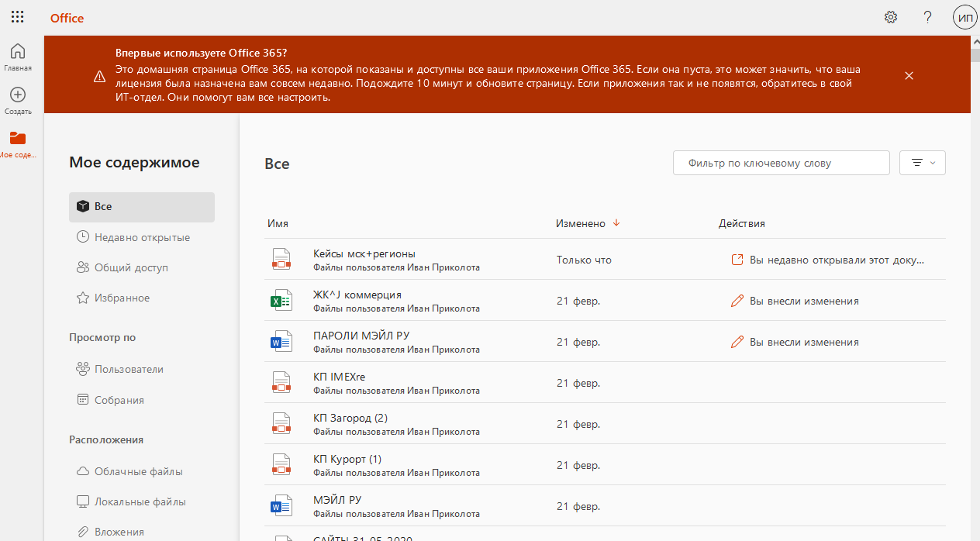Screen dimensions: 980x541
Task: Open file ЖК^J коммерция
Action: tap(357, 295)
